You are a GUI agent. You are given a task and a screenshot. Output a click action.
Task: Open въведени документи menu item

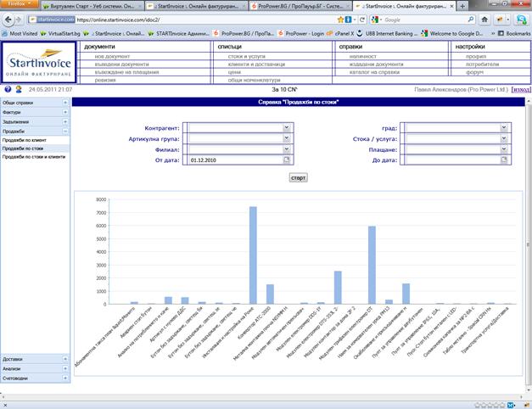coord(122,64)
